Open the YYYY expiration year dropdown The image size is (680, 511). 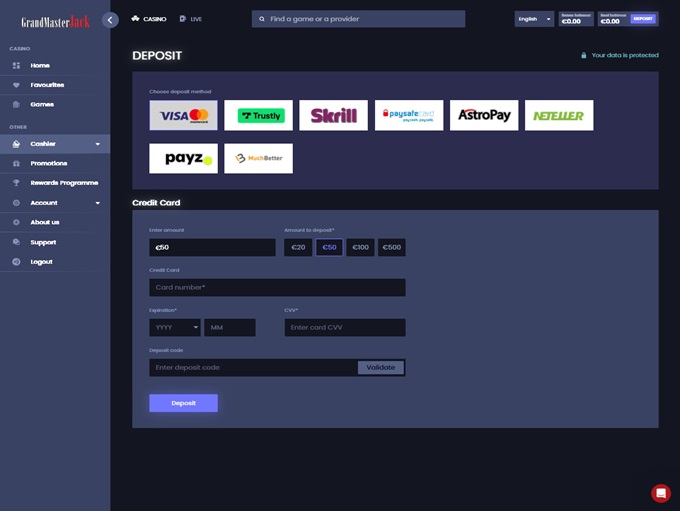174,328
